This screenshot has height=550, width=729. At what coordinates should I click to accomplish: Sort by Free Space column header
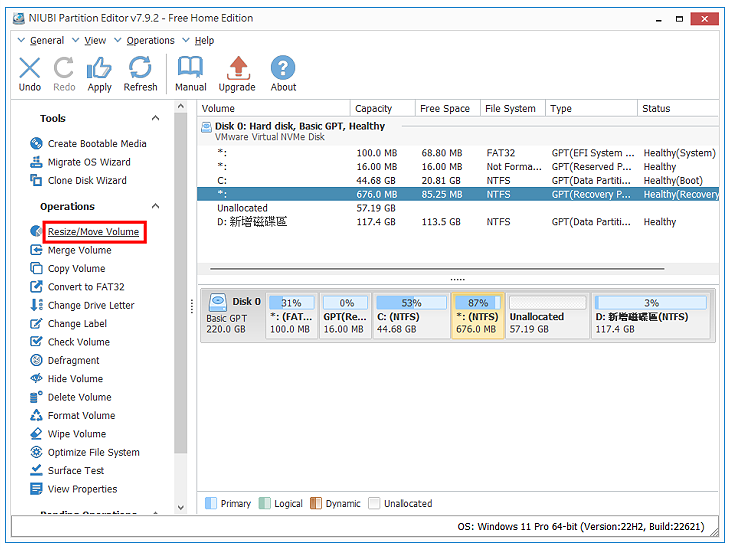[447, 108]
